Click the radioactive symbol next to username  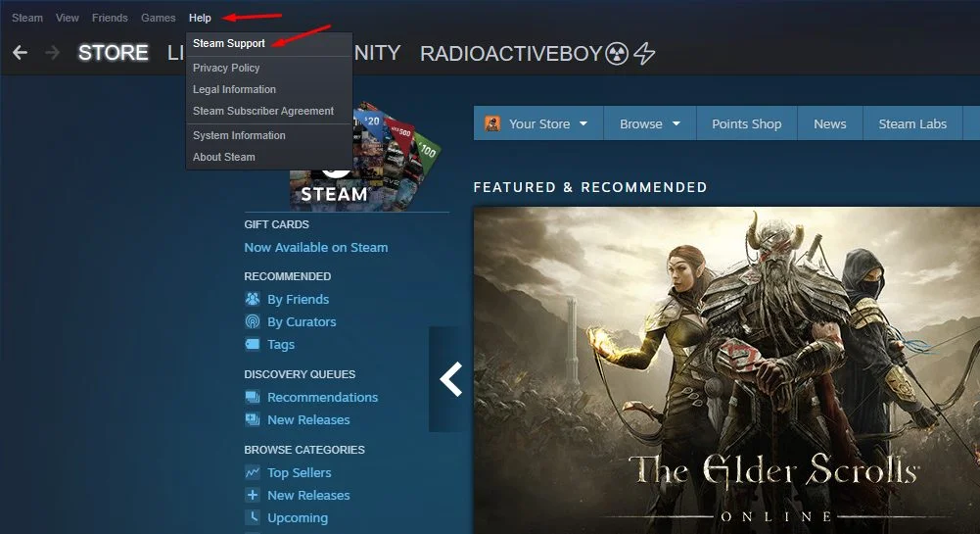[617, 54]
